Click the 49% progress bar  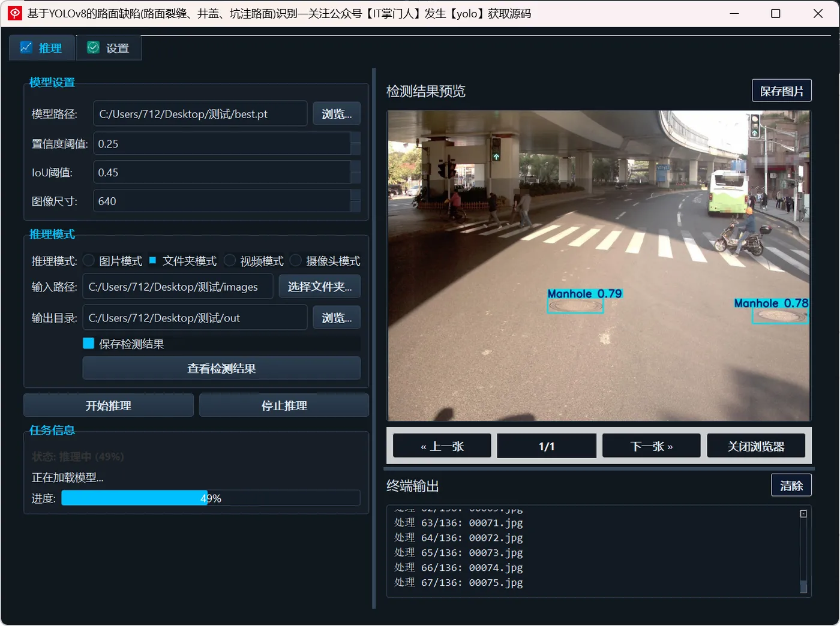tap(211, 498)
